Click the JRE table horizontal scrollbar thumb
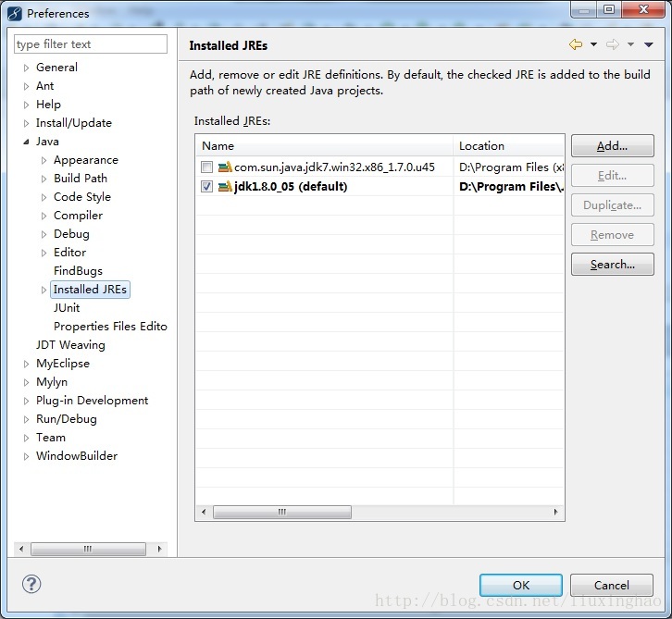This screenshot has width=672, height=619. (x=282, y=512)
